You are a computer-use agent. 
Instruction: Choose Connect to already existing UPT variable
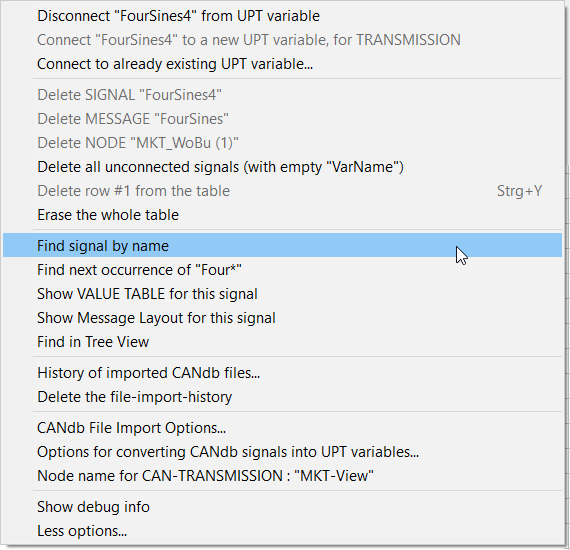(282, 64)
